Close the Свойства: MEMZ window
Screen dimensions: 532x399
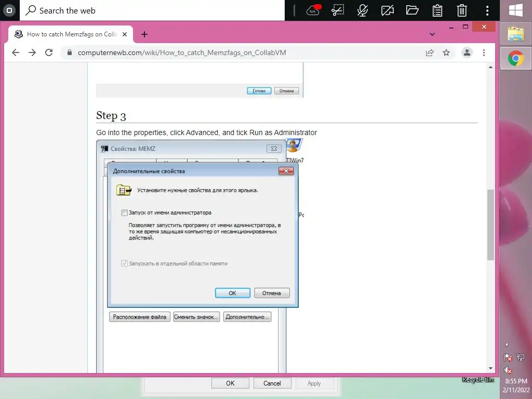click(274, 149)
